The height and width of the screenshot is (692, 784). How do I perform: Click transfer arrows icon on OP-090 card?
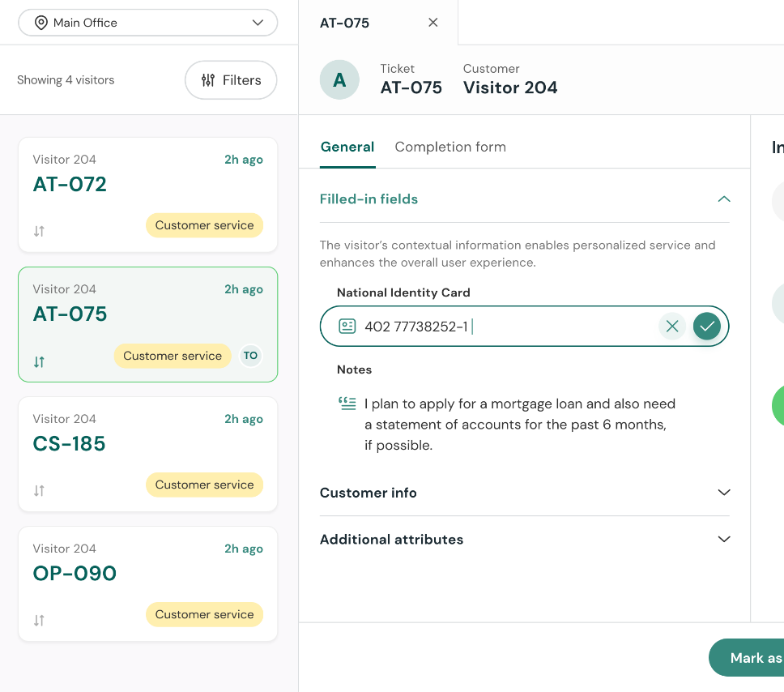click(x=39, y=620)
